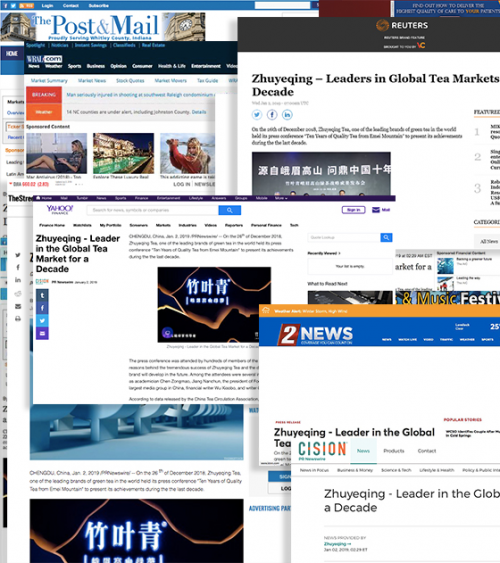Open Yahoo article Zhuyeqing image
The height and width of the screenshot is (563, 500).
pyautogui.click(x=214, y=304)
